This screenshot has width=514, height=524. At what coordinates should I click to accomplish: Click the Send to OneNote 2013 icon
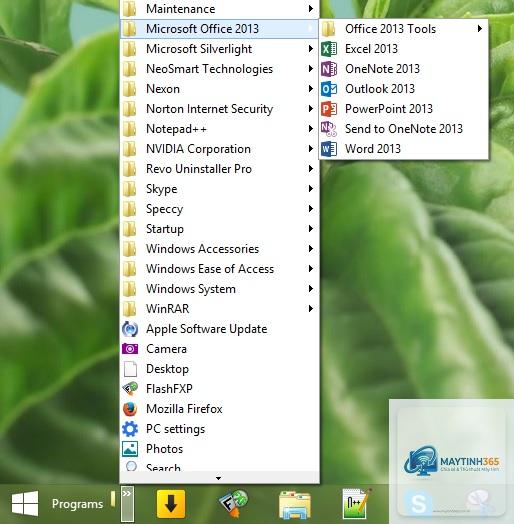pyautogui.click(x=329, y=129)
